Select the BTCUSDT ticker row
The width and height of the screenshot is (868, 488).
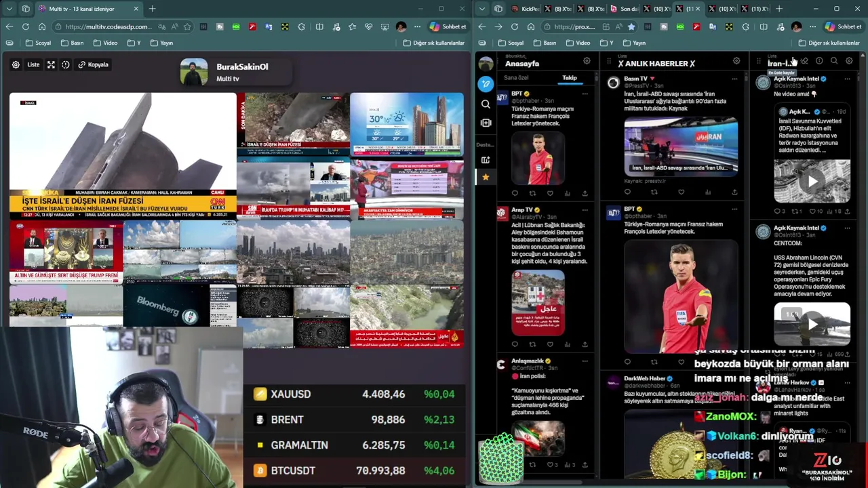point(355,470)
